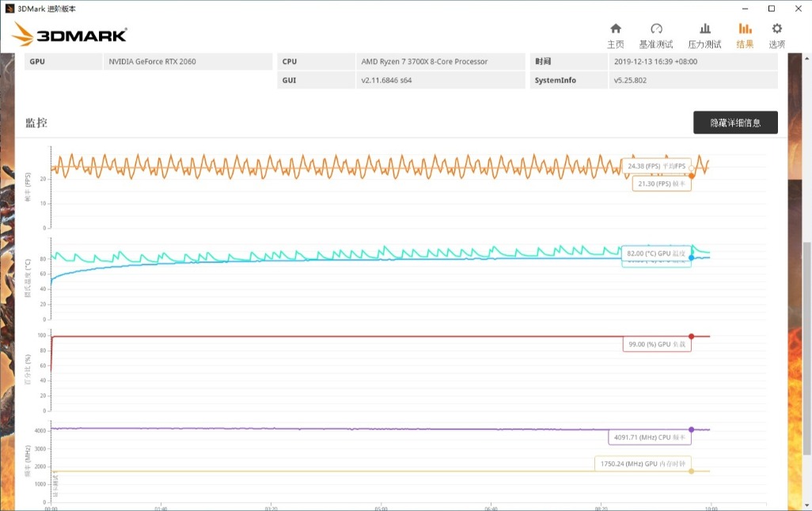Screen dimensions: 812x511
Task: Minimize the 3DMark window
Action: 746,9
